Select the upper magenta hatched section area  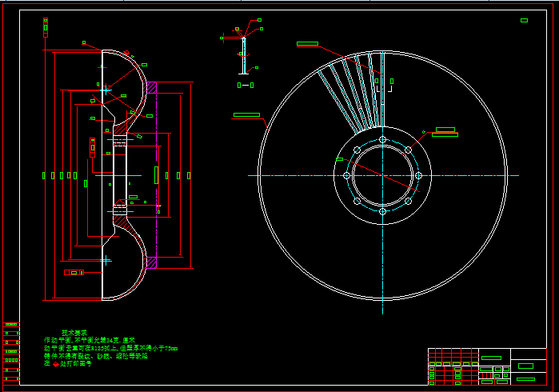point(151,88)
